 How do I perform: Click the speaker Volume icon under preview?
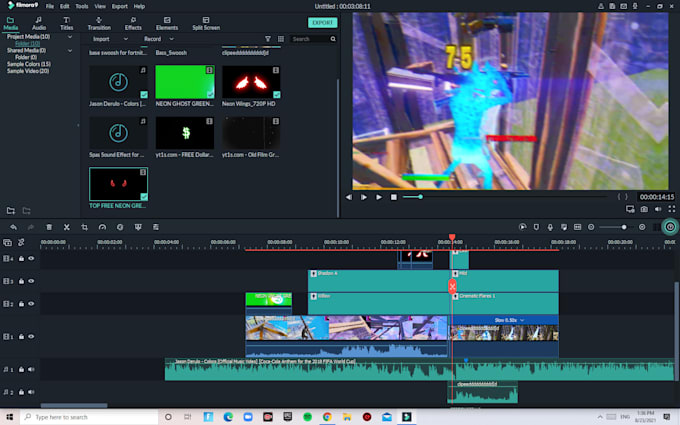coord(658,209)
